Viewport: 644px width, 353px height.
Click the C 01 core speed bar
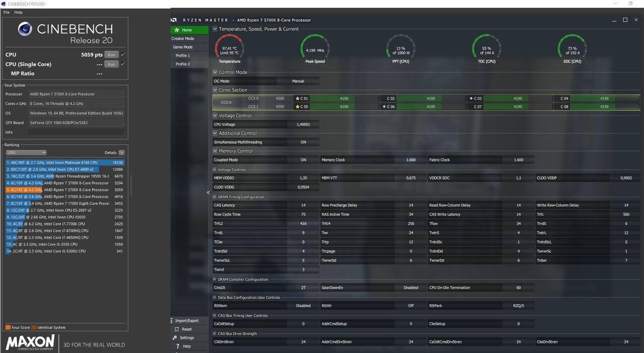coord(344,99)
